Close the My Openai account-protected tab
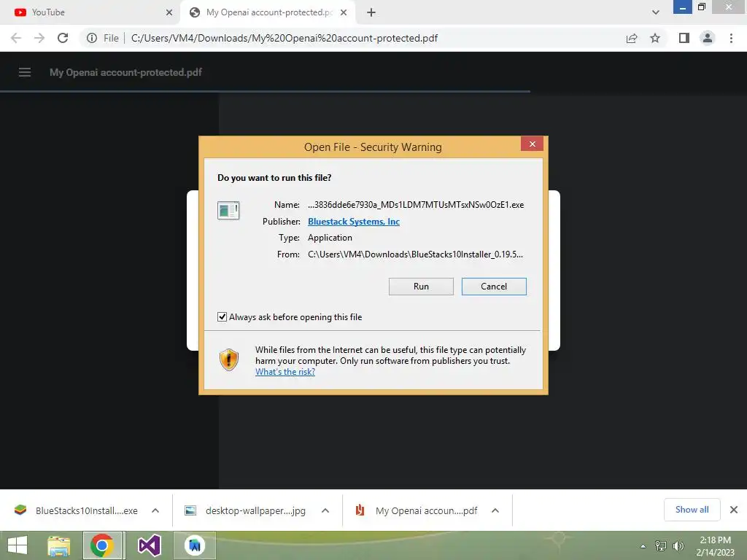The height and width of the screenshot is (560, 747). 344,13
